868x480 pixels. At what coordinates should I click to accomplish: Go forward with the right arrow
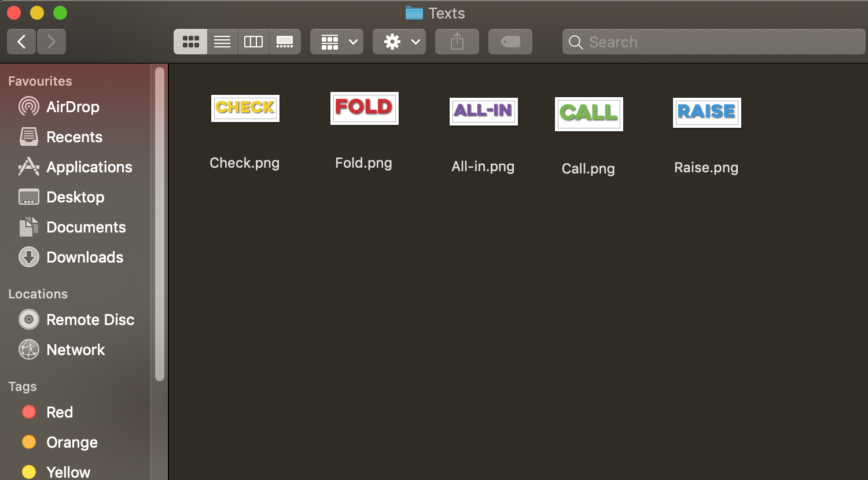(x=52, y=42)
